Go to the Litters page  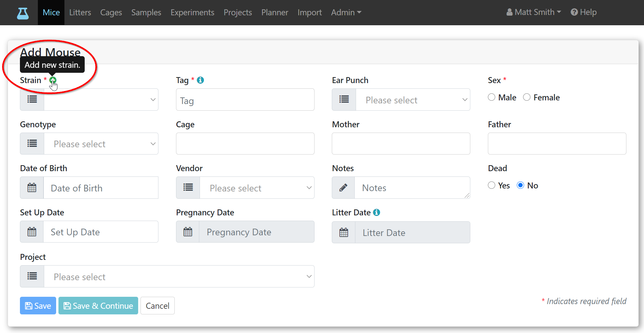pyautogui.click(x=80, y=12)
